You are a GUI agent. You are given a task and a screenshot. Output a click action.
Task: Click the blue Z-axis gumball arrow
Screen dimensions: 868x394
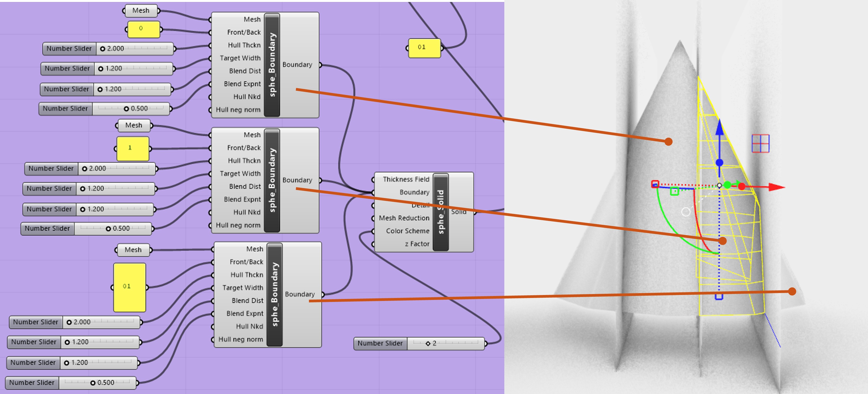(719, 128)
